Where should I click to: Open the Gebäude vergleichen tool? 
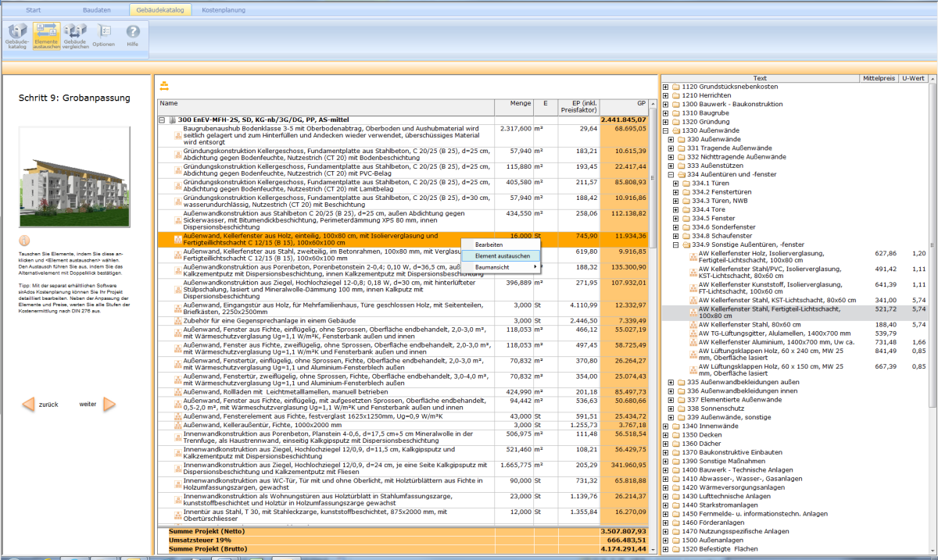(x=75, y=36)
